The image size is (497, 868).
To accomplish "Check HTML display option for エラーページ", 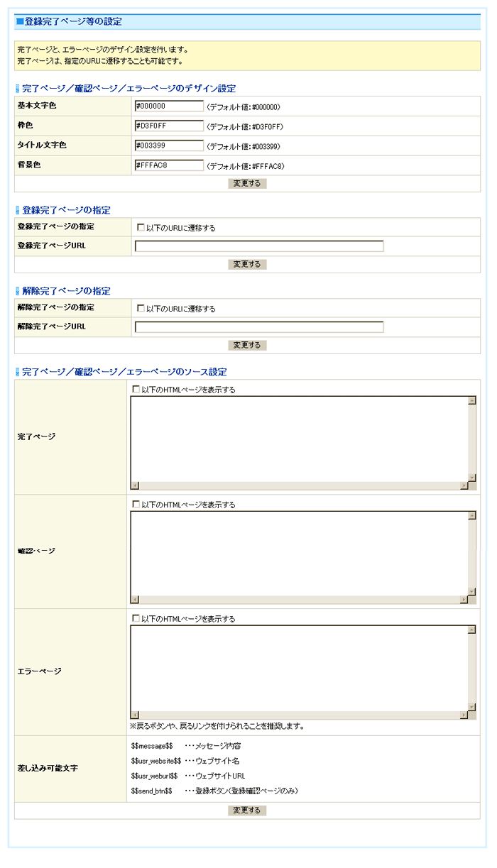I will click(136, 618).
